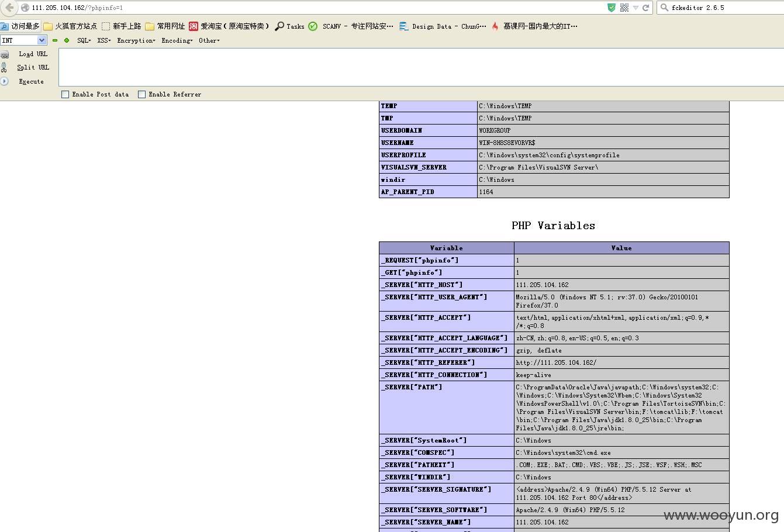Select the USERNAME value WIN-8H8S8EVORVR$
784x532 pixels.
603,143
